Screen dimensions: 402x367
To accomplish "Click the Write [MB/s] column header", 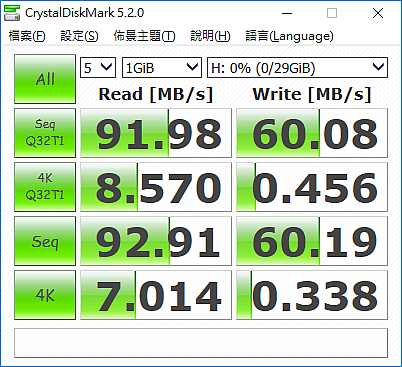I will pyautogui.click(x=312, y=94).
